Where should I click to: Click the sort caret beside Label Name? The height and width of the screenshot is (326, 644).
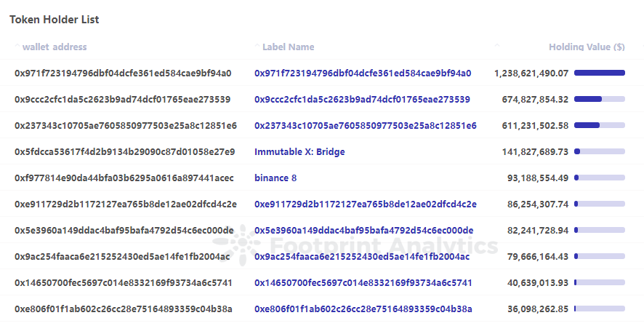pos(257,45)
